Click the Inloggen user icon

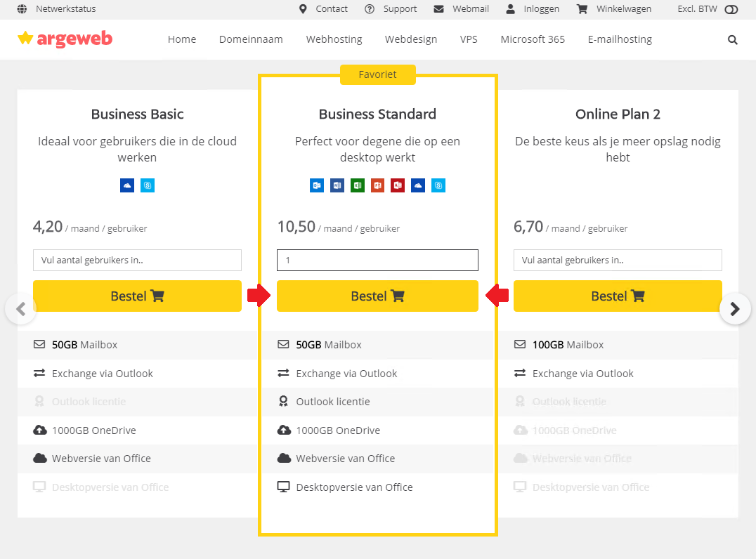coord(510,8)
